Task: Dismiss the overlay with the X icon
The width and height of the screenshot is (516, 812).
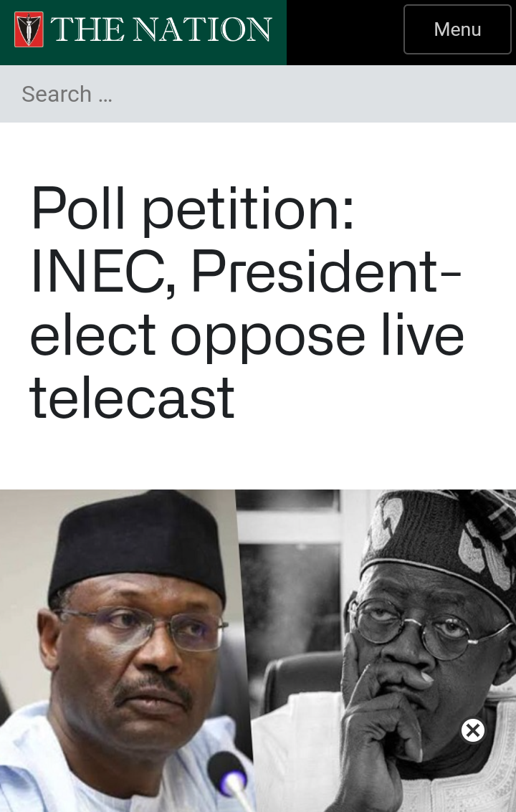Action: (x=472, y=730)
